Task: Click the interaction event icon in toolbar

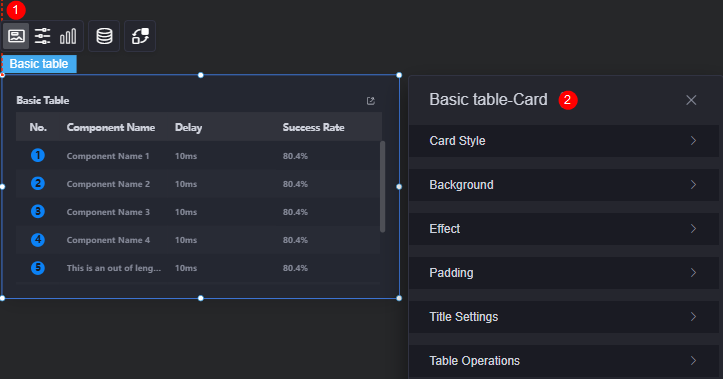Action: [140, 36]
